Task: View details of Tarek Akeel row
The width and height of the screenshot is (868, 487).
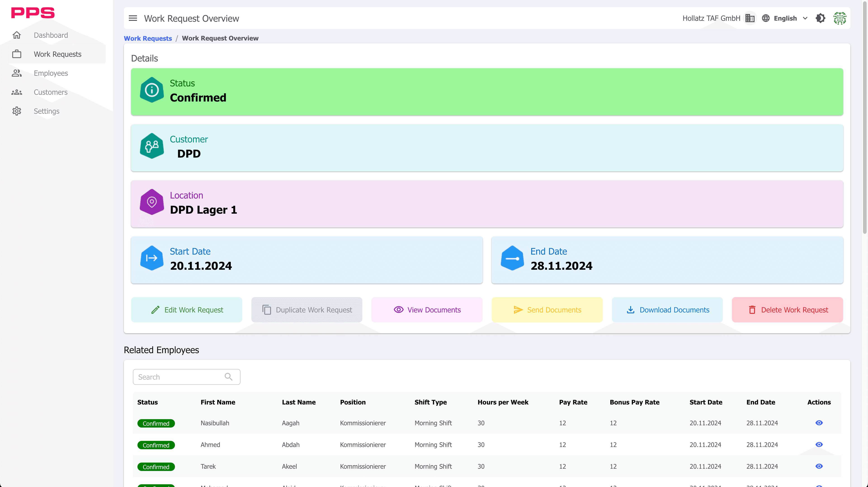Action: [819, 466]
